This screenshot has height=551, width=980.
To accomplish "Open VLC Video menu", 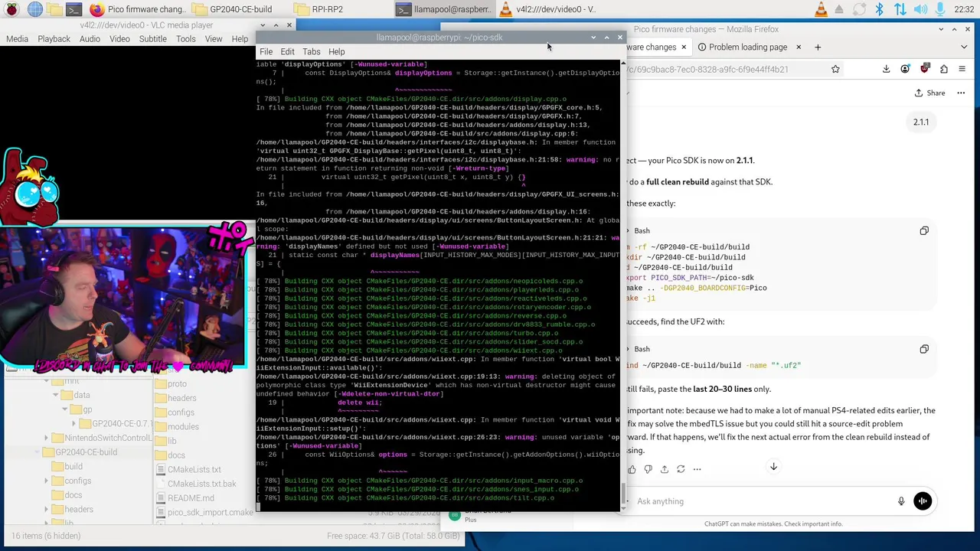I will pyautogui.click(x=119, y=39).
